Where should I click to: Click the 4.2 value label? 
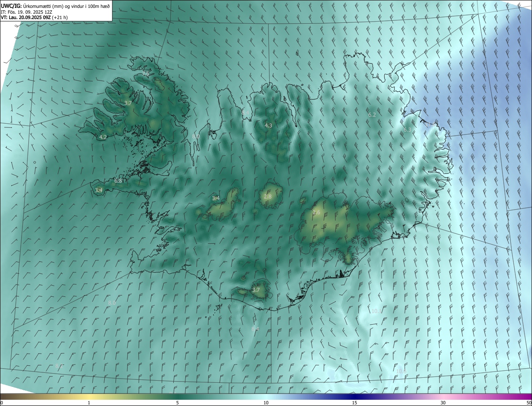103,137
